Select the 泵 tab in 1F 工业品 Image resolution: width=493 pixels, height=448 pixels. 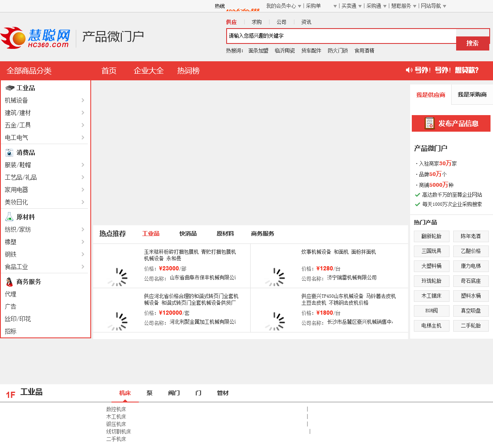point(149,393)
